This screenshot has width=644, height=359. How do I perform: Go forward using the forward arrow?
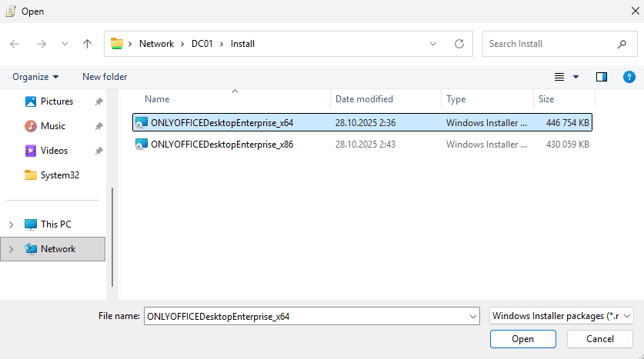(x=42, y=44)
